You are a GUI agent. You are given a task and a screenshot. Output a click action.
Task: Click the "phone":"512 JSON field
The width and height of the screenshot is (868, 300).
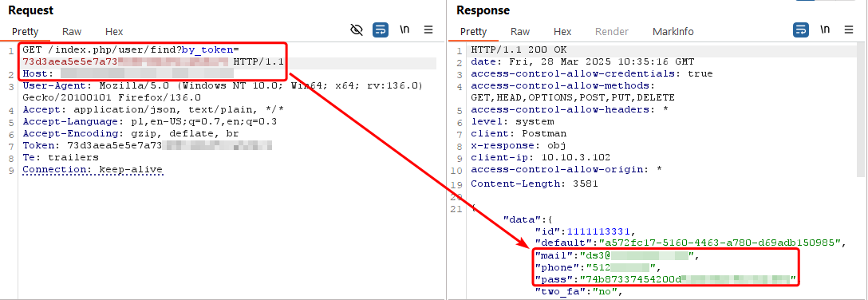[x=598, y=268]
